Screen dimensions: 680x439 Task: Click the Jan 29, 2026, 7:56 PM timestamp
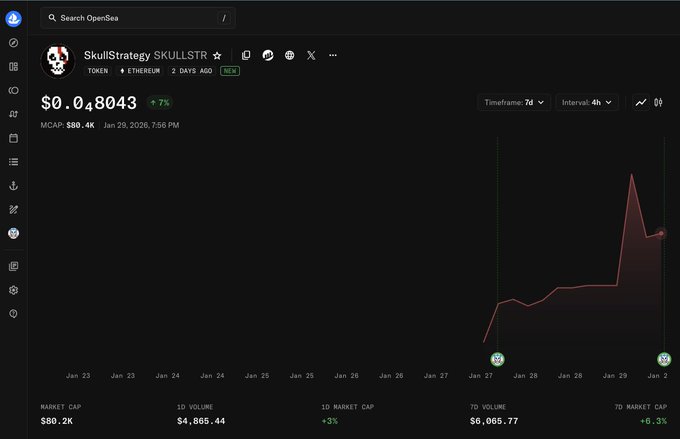141,125
